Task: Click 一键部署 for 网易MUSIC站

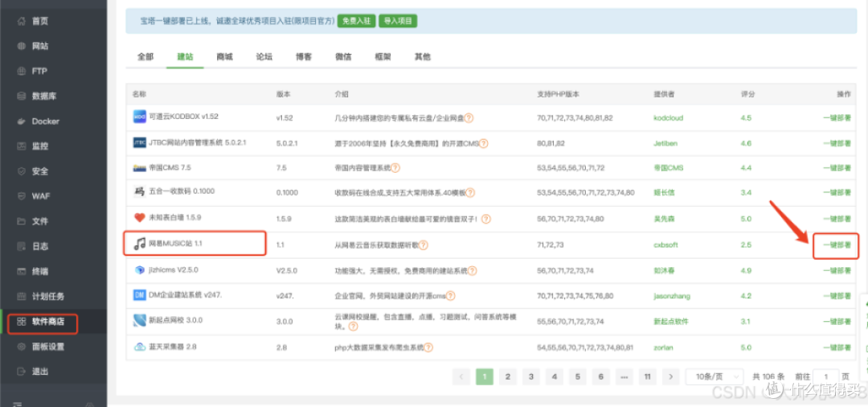Action: pos(837,245)
